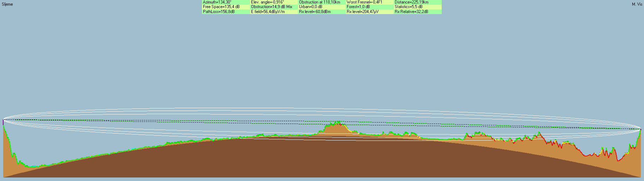The height and width of the screenshot is (181, 644).
Task: Click the Forest=1,0 dB loss value
Action: coord(358,7)
